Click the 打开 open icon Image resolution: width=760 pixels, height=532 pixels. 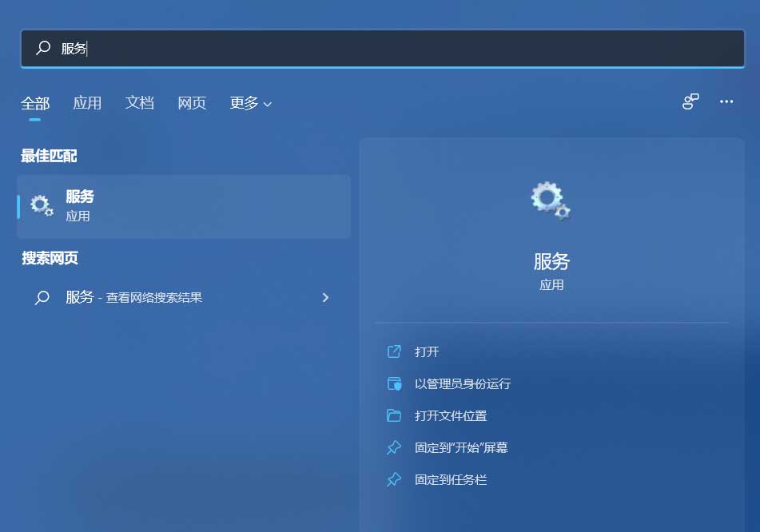click(x=393, y=351)
